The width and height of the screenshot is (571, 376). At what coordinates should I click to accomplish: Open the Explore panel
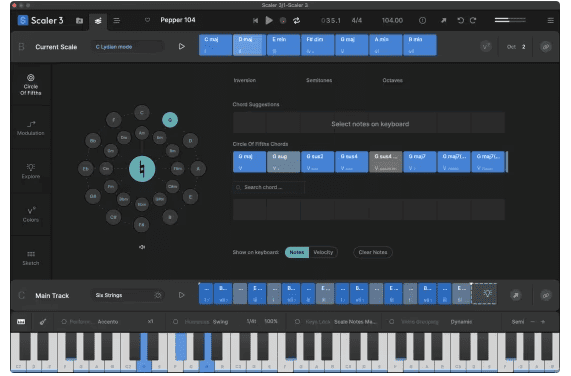(31, 171)
